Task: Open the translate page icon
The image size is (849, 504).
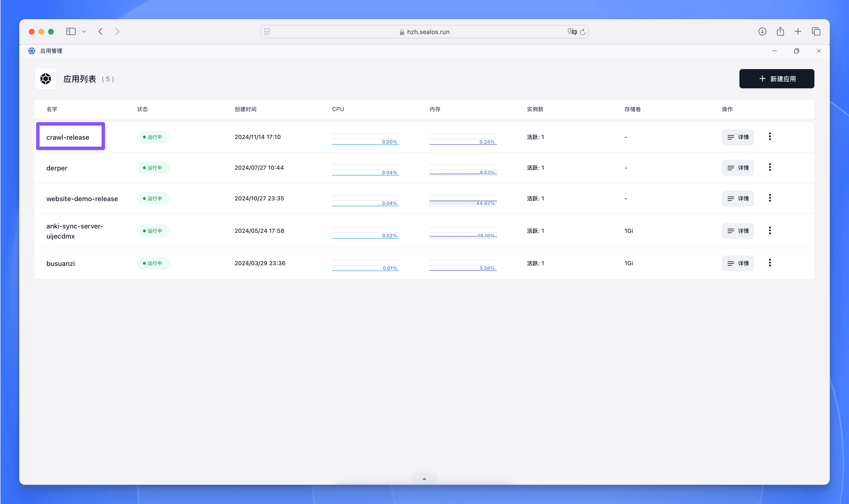Action: pos(572,32)
